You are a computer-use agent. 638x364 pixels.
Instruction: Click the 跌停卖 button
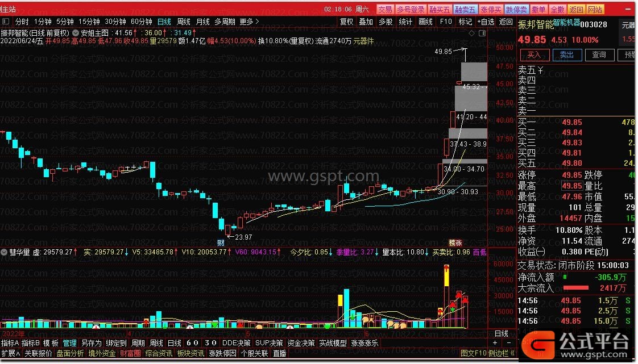516,9
